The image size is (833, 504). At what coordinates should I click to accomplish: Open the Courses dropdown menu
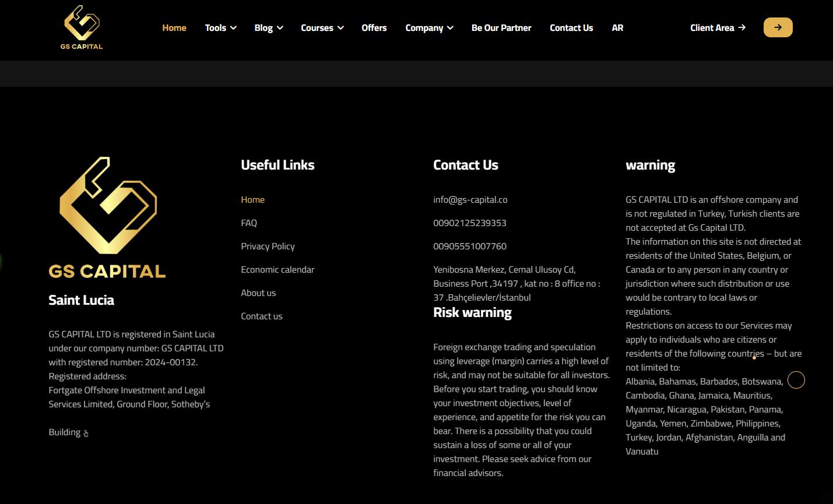click(322, 27)
